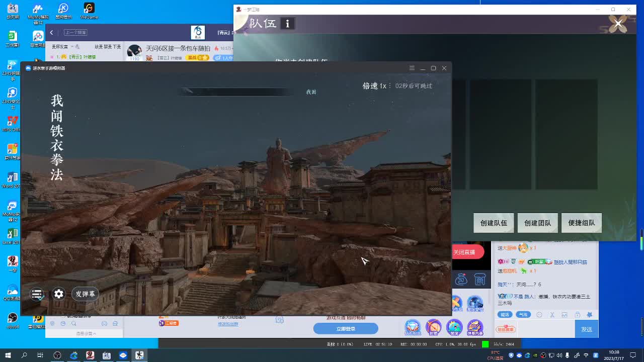The width and height of the screenshot is (644, 362).
Task: Open video player settings gear
Action: click(x=59, y=294)
